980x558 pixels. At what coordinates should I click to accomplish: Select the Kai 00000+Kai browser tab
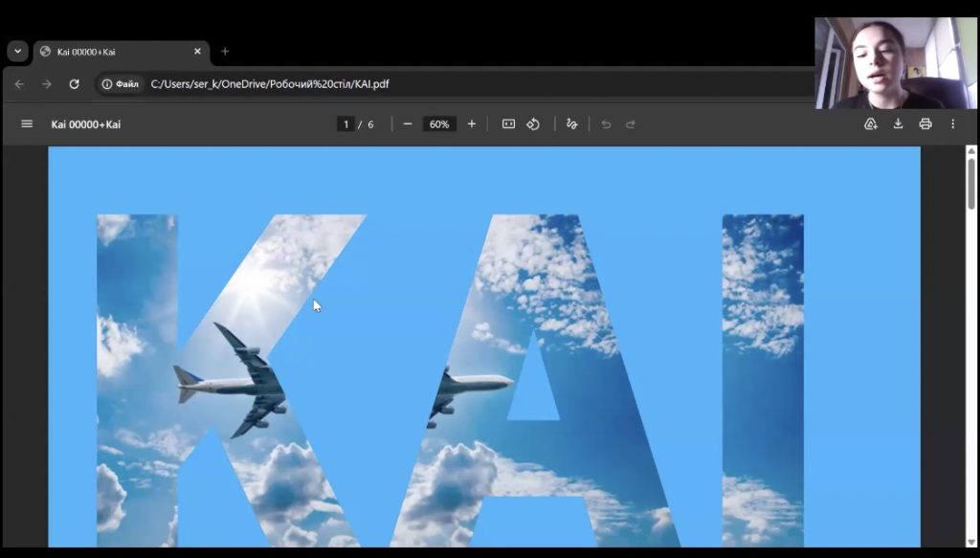115,52
